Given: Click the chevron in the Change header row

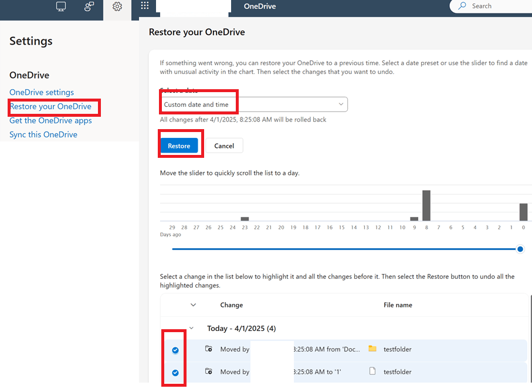Looking at the screenshot, I should tap(194, 305).
